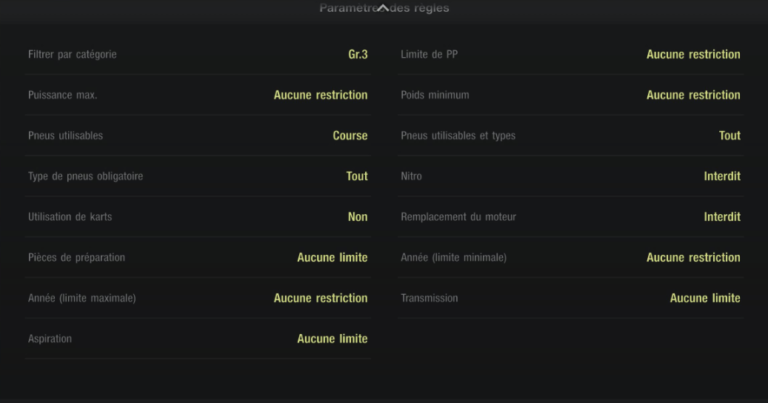Change the Puissance max. restriction value
The width and height of the screenshot is (768, 403).
[x=320, y=95]
